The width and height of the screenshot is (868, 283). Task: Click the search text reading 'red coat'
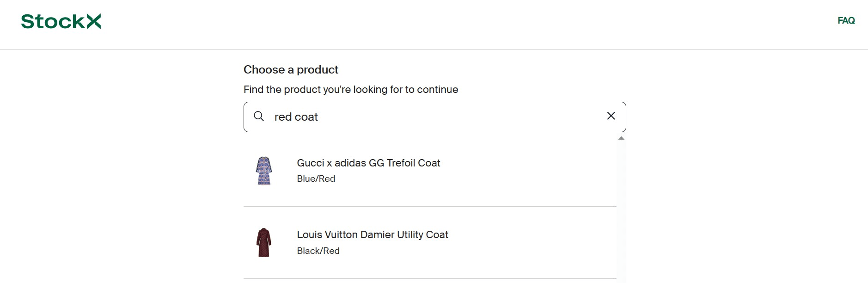296,117
